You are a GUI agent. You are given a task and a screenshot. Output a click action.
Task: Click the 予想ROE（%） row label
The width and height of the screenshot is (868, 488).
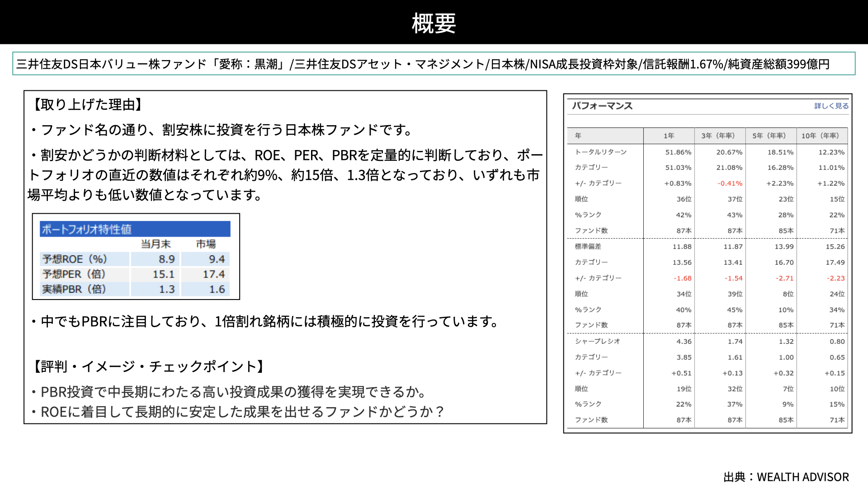pyautogui.click(x=75, y=259)
